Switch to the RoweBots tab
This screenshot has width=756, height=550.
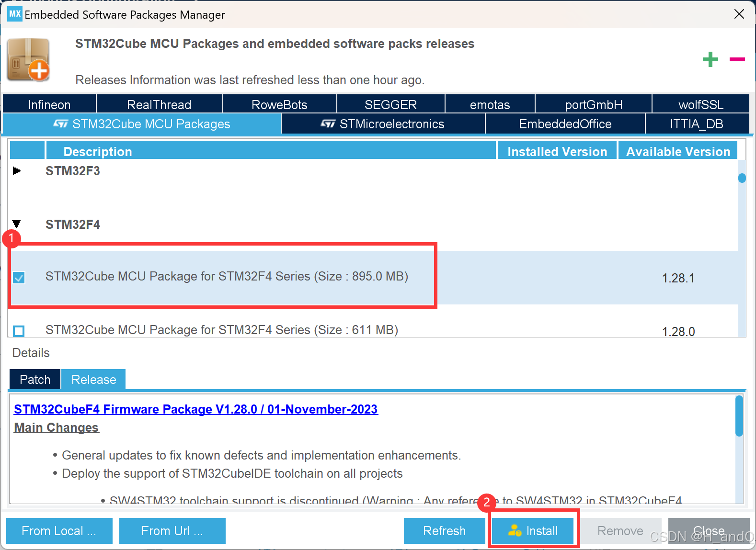(x=279, y=104)
